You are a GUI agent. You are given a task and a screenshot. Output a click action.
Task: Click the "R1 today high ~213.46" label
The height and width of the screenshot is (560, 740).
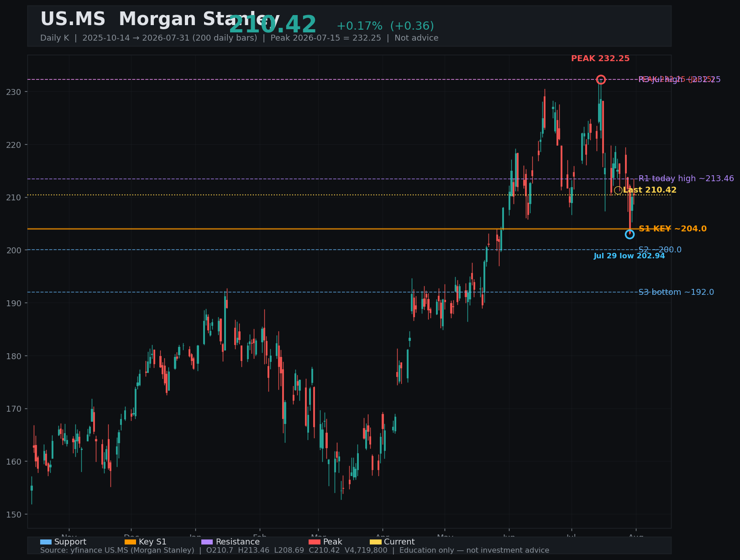click(x=686, y=178)
